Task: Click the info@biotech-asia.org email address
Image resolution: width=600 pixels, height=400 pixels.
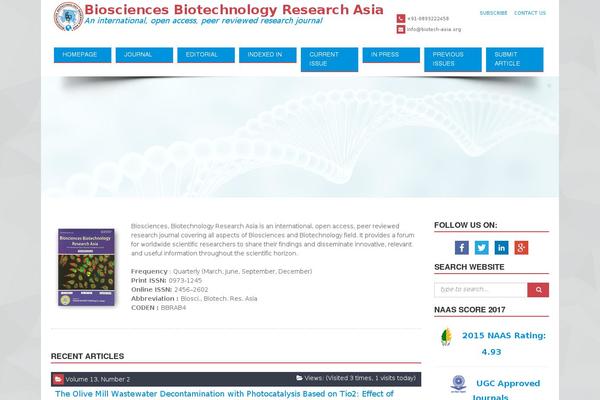Action: 434,29
